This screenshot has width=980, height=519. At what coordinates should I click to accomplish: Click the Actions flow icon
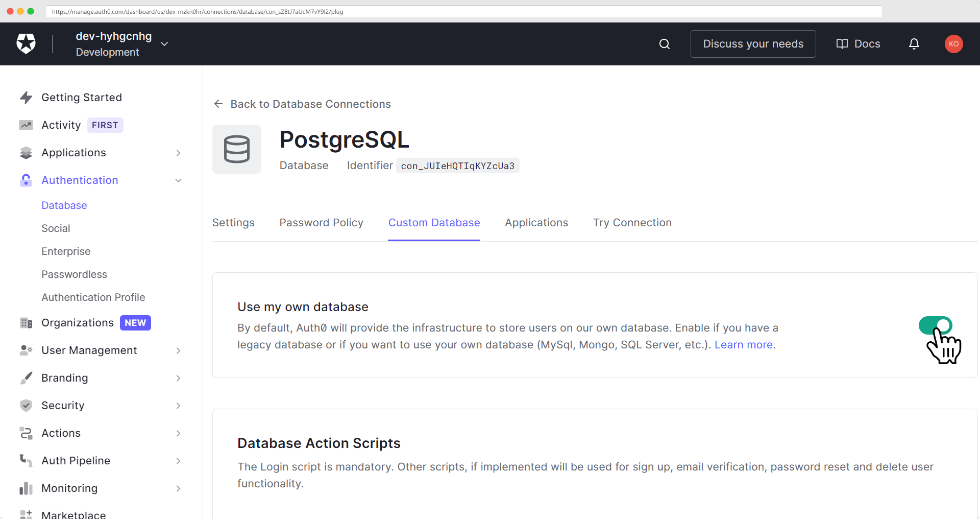point(26,433)
